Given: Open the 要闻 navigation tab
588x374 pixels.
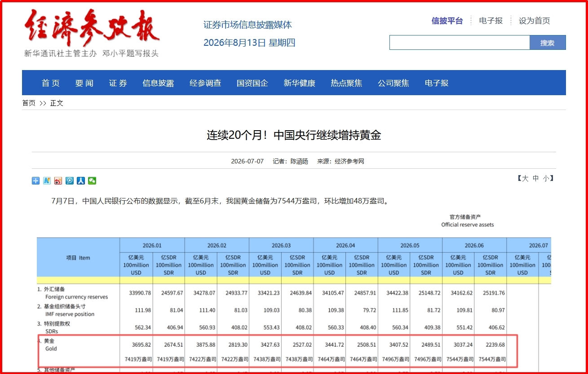Looking at the screenshot, I should click(x=84, y=83).
